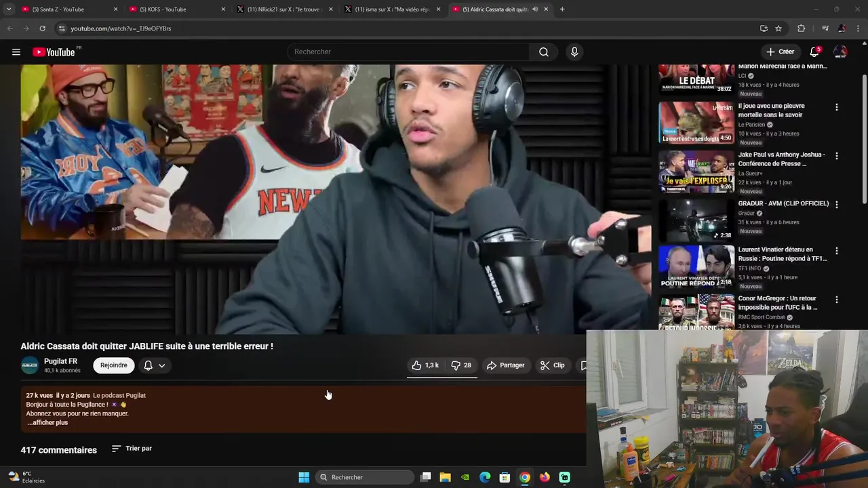Open the tab search dropdown arrow
The image size is (868, 488).
(8, 9)
